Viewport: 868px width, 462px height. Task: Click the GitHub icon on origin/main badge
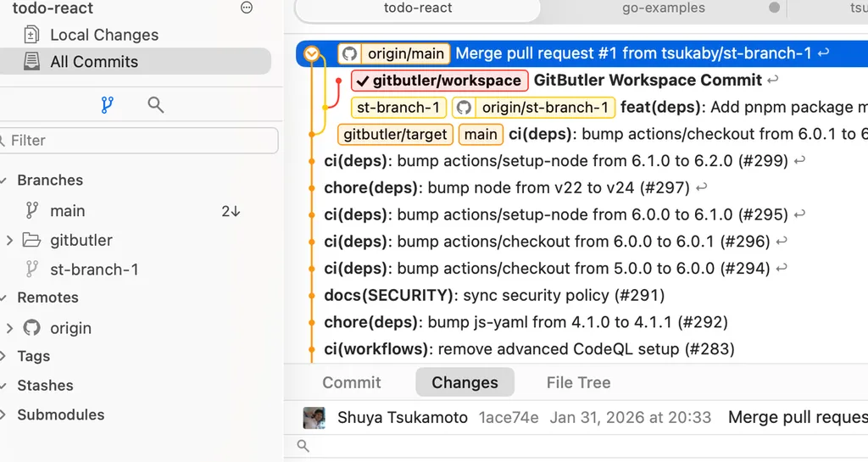(x=348, y=53)
